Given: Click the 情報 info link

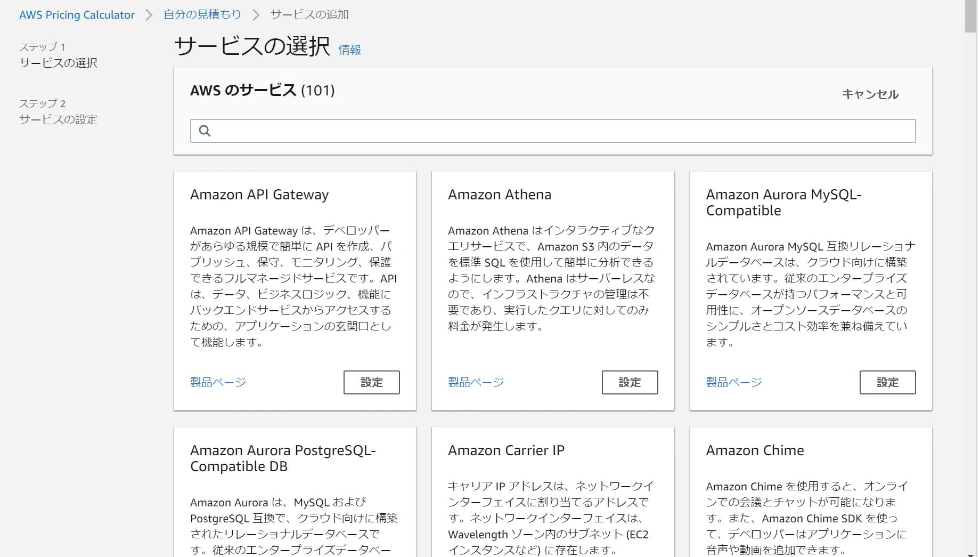Looking at the screenshot, I should (350, 50).
